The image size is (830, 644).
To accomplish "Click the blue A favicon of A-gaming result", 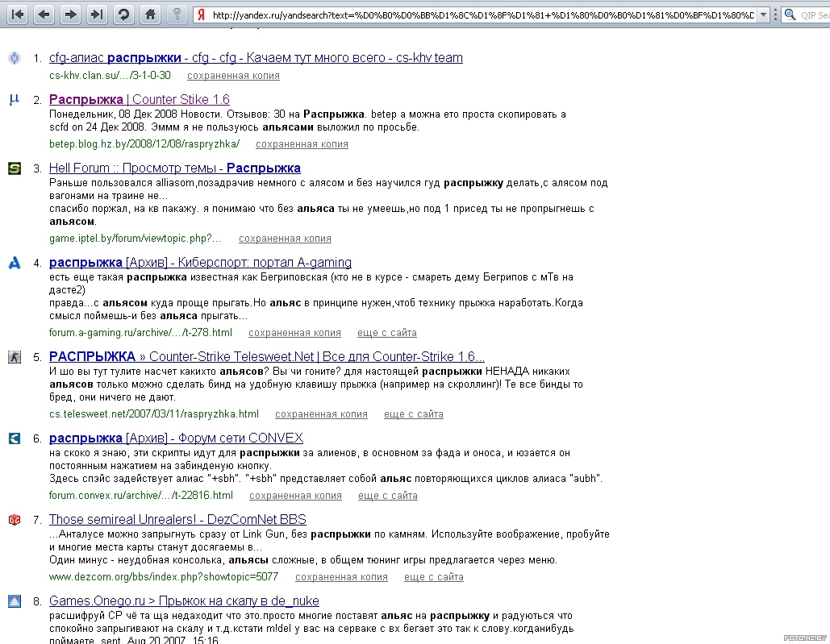I will pos(15,262).
